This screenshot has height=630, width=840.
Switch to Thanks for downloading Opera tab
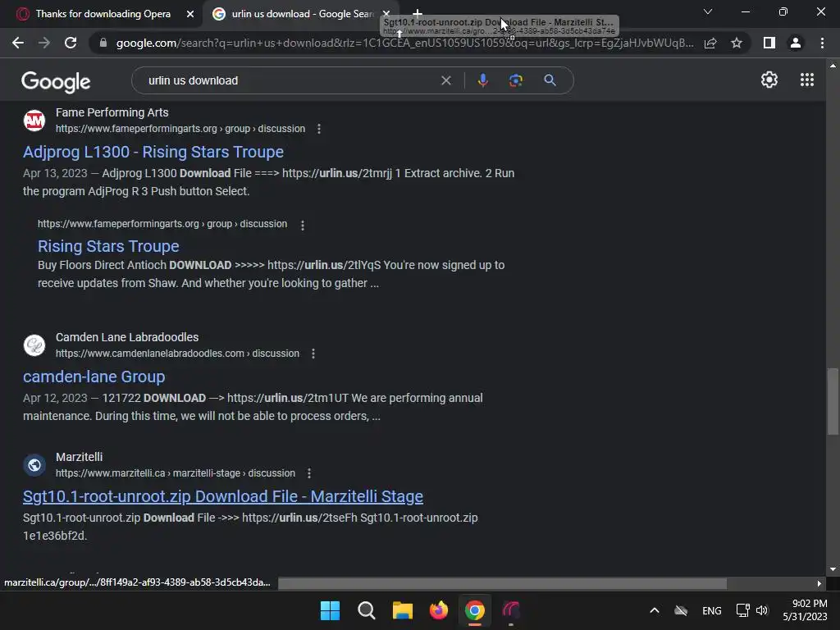[x=103, y=14]
